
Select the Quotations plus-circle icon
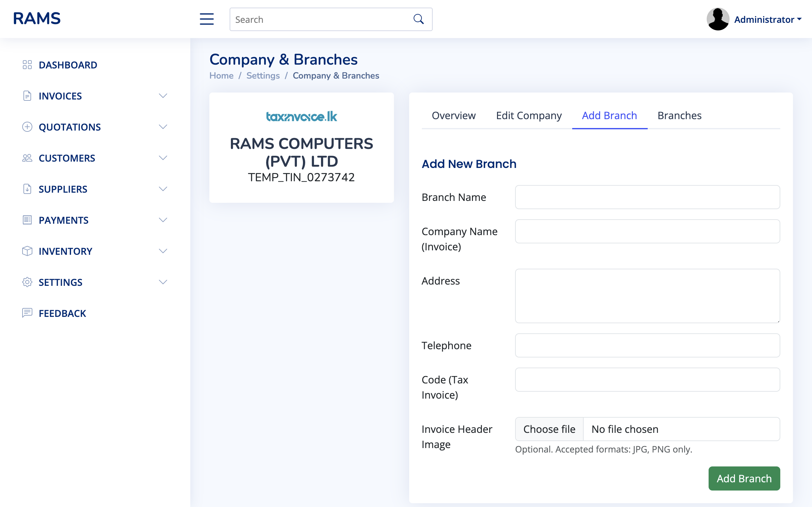point(27,127)
